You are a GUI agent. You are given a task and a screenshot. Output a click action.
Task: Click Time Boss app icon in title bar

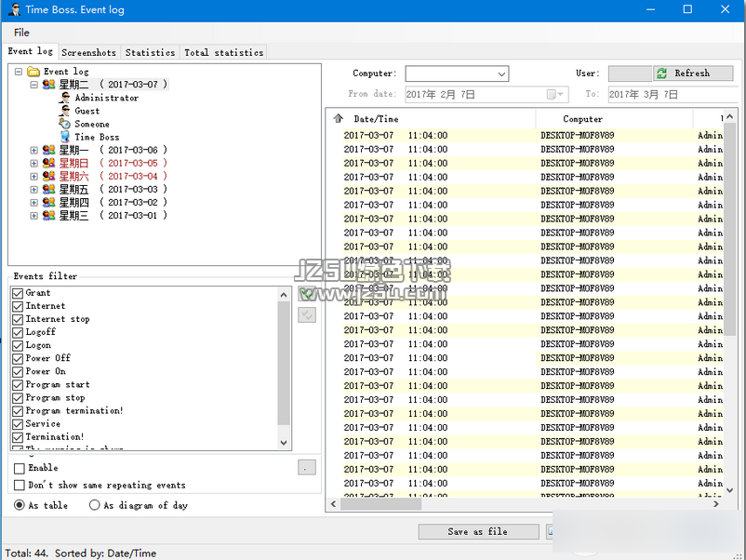[14, 9]
